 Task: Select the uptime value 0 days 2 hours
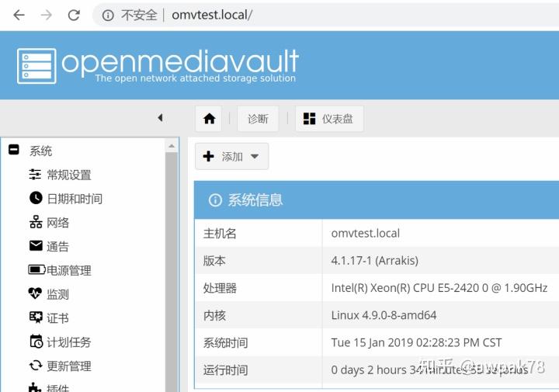pyautogui.click(x=429, y=370)
